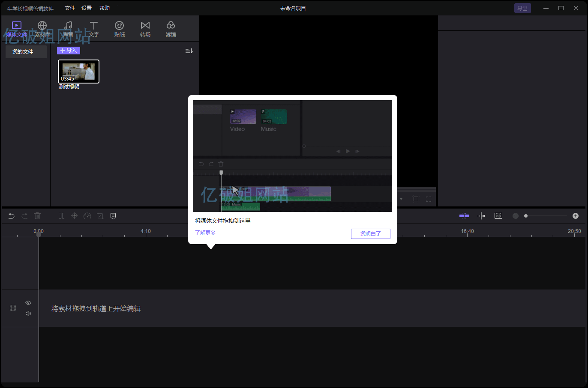Toggle the playhead preview line icon
This screenshot has height=388, width=588.
[481, 216]
